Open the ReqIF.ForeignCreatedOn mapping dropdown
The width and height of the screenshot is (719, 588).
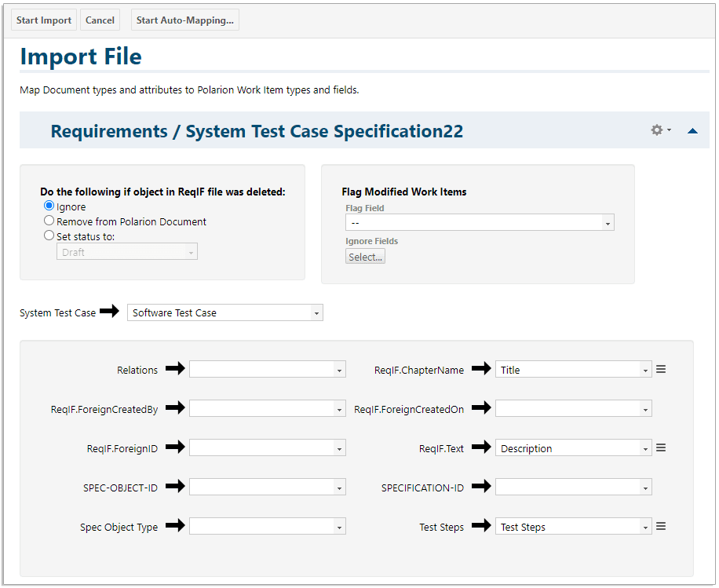(573, 409)
